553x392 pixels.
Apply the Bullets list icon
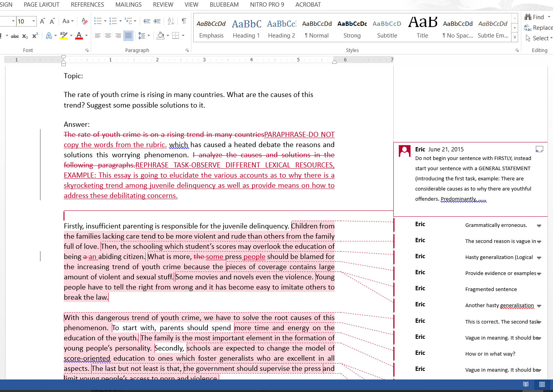coord(97,21)
